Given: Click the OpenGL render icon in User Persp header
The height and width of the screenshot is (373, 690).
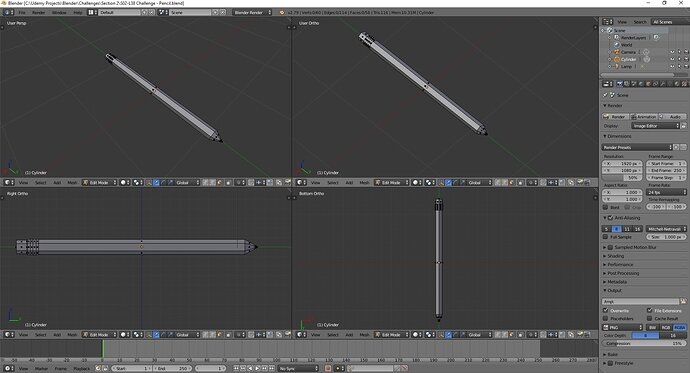Looking at the screenshot, I should click(x=287, y=183).
